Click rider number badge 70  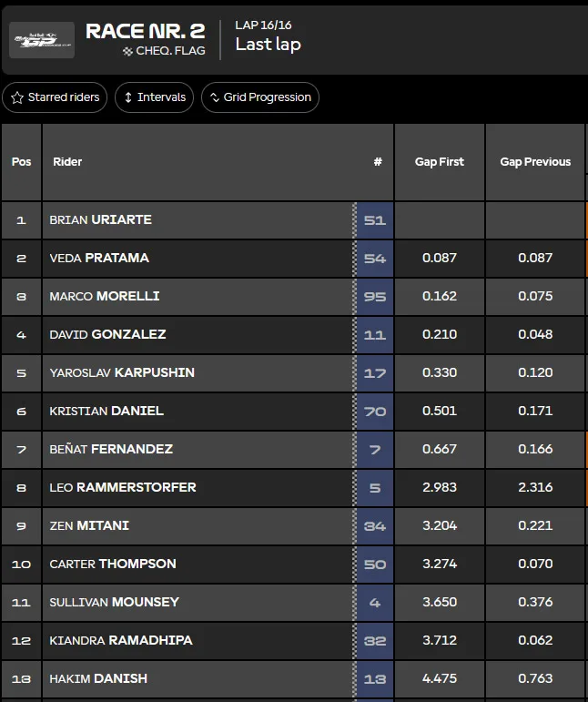375,412
